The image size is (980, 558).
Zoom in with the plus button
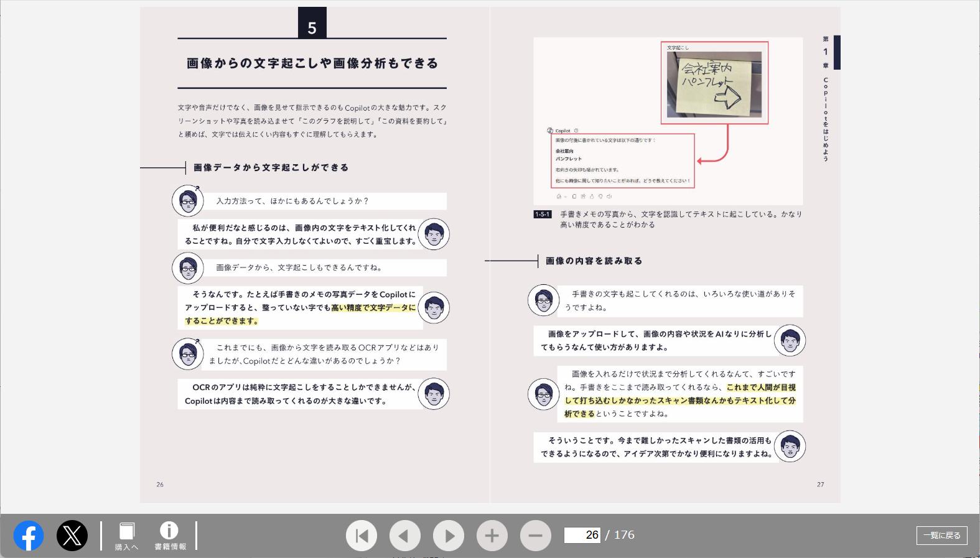click(x=492, y=536)
